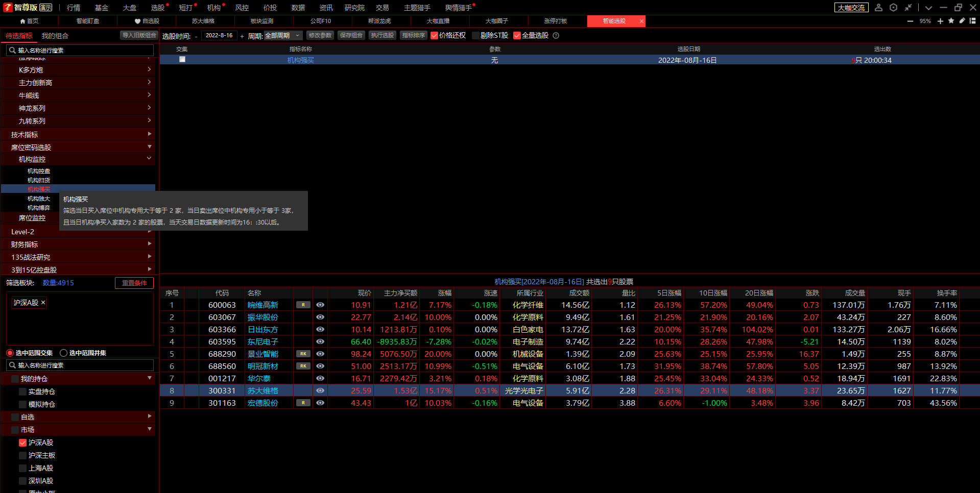Check the 上海A股 checkbox

(22, 469)
